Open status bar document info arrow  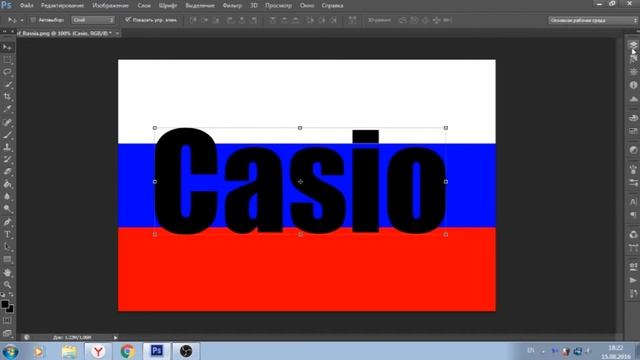pyautogui.click(x=116, y=338)
